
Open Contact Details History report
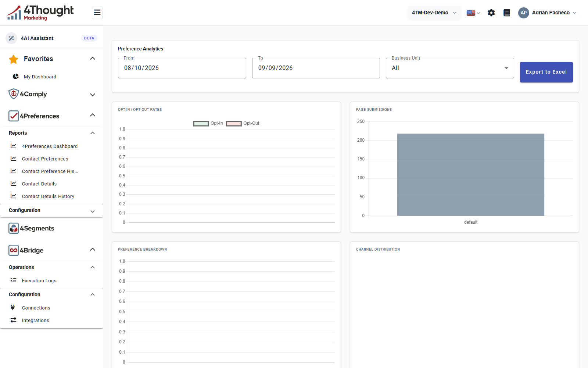point(48,197)
